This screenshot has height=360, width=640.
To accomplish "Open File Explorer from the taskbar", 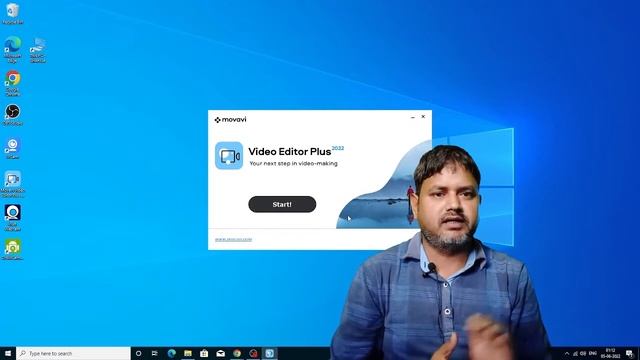I will pos(188,353).
